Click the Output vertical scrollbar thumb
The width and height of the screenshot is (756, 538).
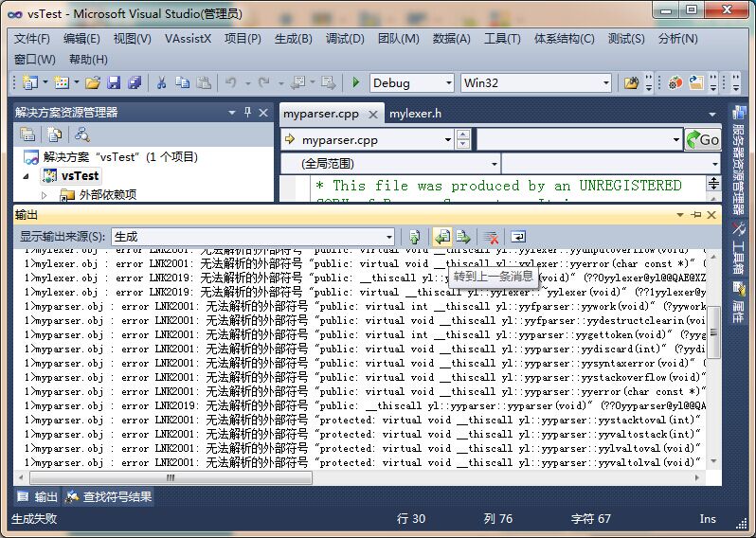[x=713, y=332]
